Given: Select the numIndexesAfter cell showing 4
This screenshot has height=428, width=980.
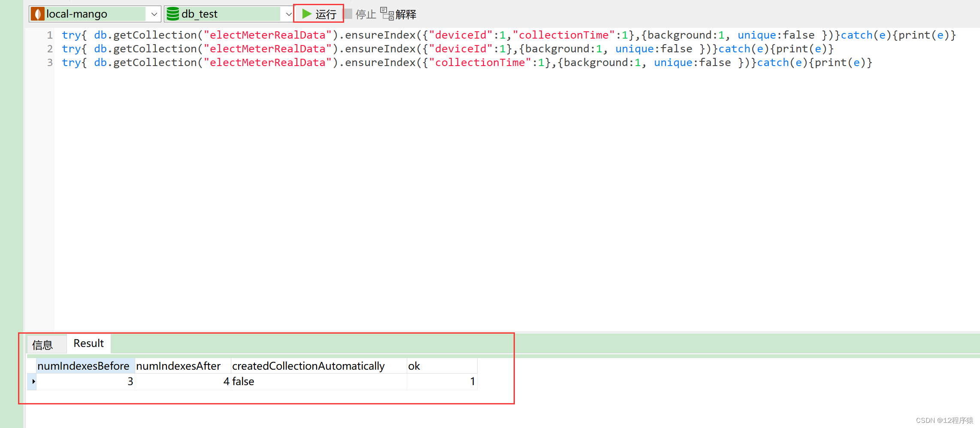Looking at the screenshot, I should (183, 381).
